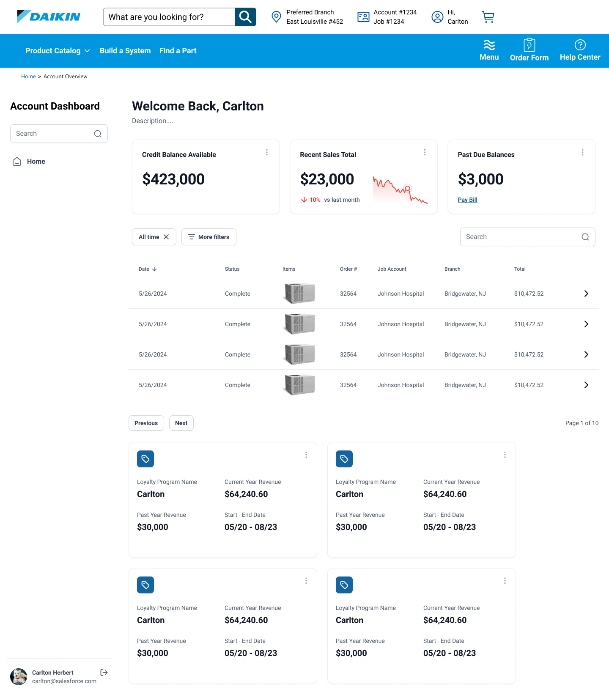
Task: Go to Find a Part
Action: 178,51
